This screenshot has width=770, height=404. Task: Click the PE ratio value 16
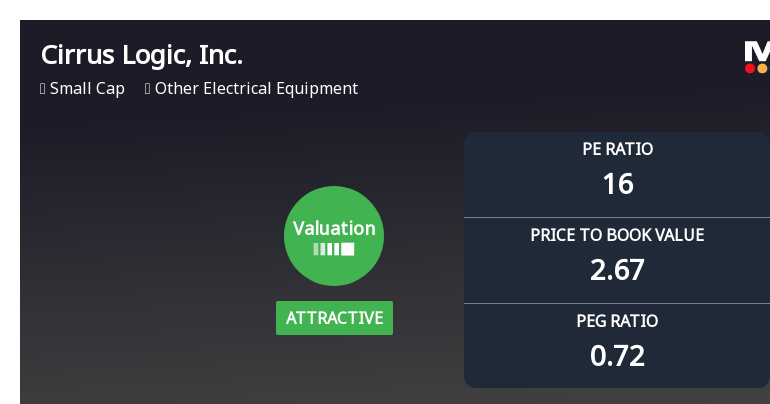coord(617,184)
